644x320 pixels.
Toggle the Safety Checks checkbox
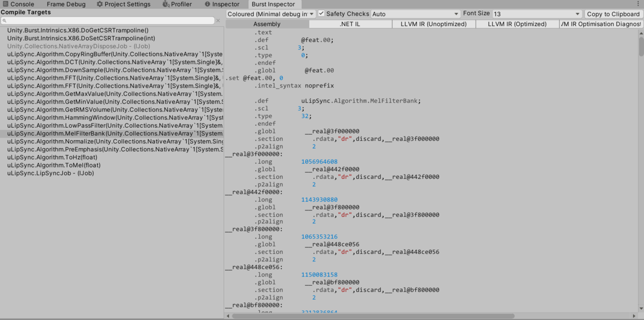coord(321,13)
